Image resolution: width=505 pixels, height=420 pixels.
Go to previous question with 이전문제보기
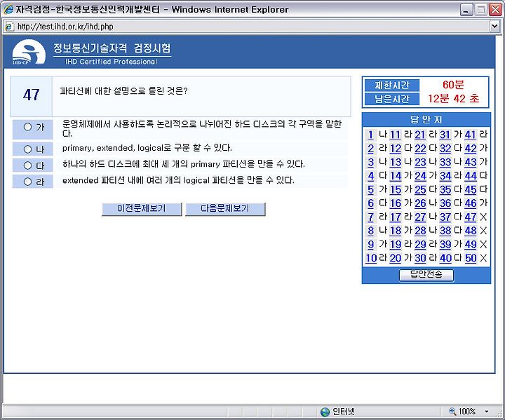point(142,209)
